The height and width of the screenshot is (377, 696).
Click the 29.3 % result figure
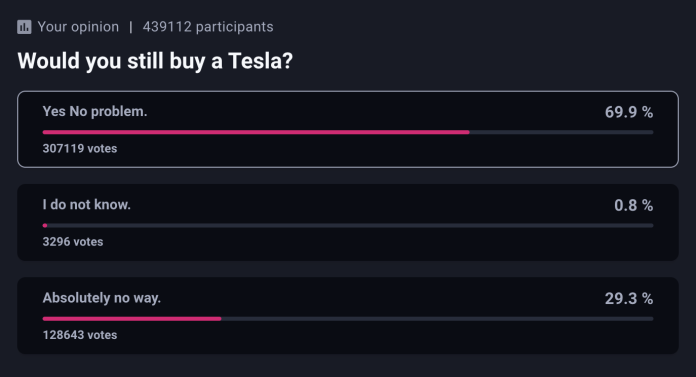[629, 298]
